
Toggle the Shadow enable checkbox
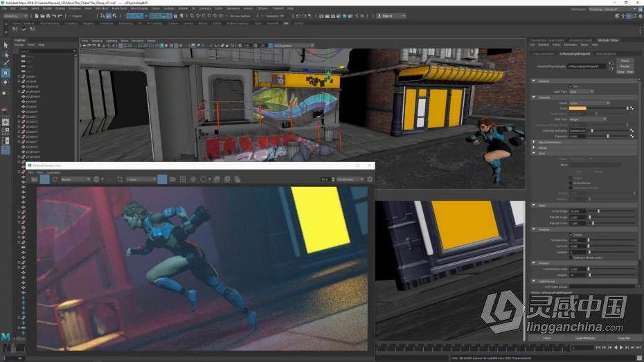coord(571,235)
